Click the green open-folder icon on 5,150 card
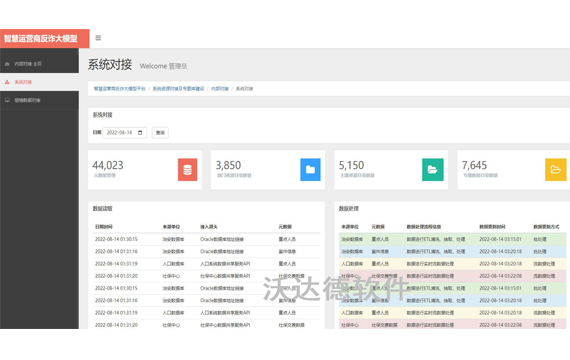Screen dimensions: 570x360 pos(433,170)
